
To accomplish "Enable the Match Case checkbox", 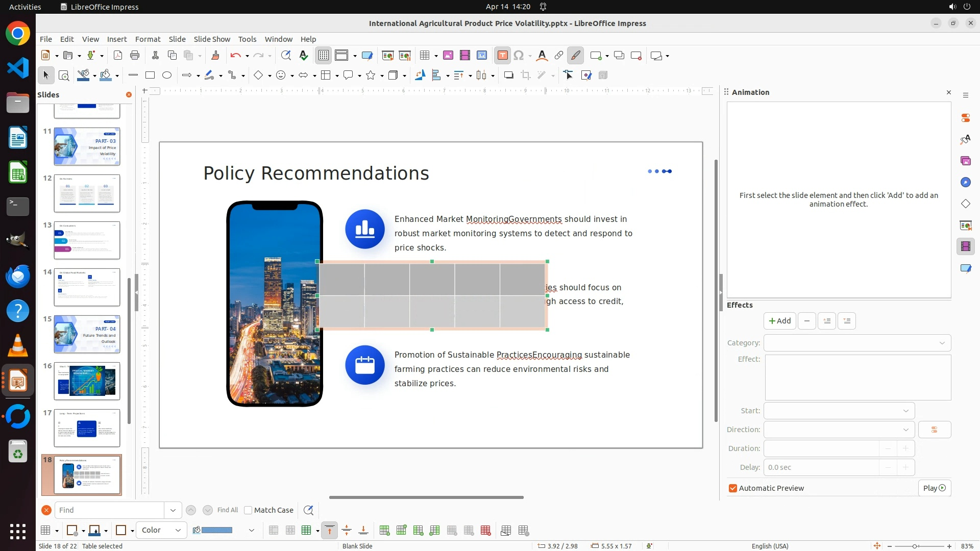I will click(x=248, y=510).
